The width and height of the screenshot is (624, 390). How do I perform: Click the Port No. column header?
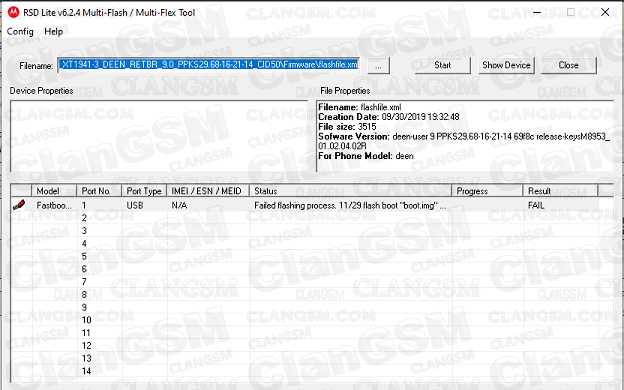(x=99, y=191)
